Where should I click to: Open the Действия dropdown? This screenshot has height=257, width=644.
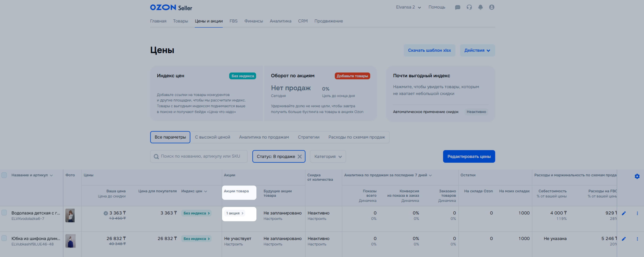click(x=477, y=50)
